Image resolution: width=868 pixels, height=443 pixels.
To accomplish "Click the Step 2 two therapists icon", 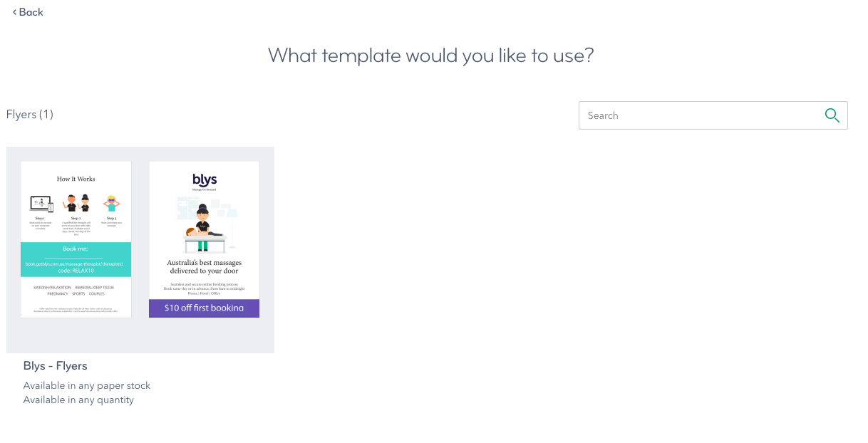I will [x=76, y=204].
